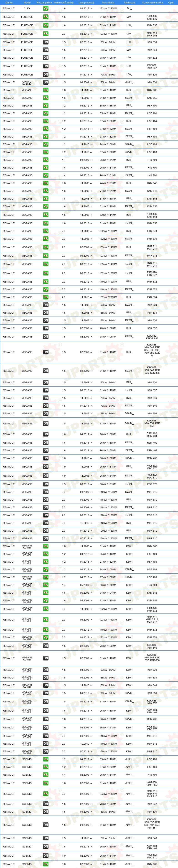Click the Model column header
178x868 pixels.
(x=27, y=2)
